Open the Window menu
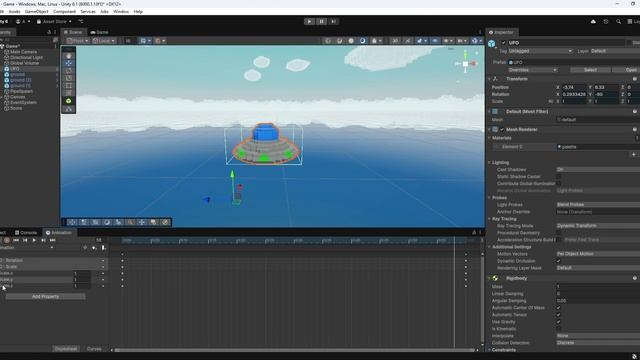The width and height of the screenshot is (640, 360). click(121, 11)
